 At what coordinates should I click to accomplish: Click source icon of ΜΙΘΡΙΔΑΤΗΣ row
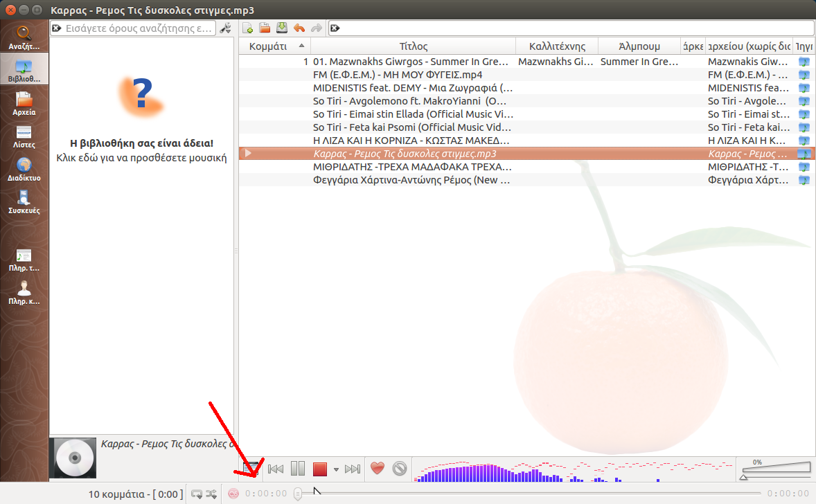tap(804, 167)
